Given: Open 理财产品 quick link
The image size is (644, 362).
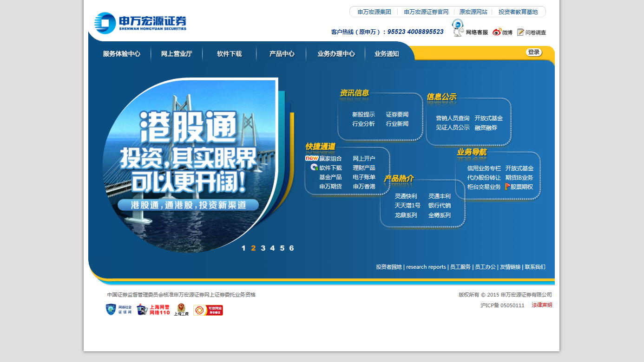Looking at the screenshot, I should 364,168.
